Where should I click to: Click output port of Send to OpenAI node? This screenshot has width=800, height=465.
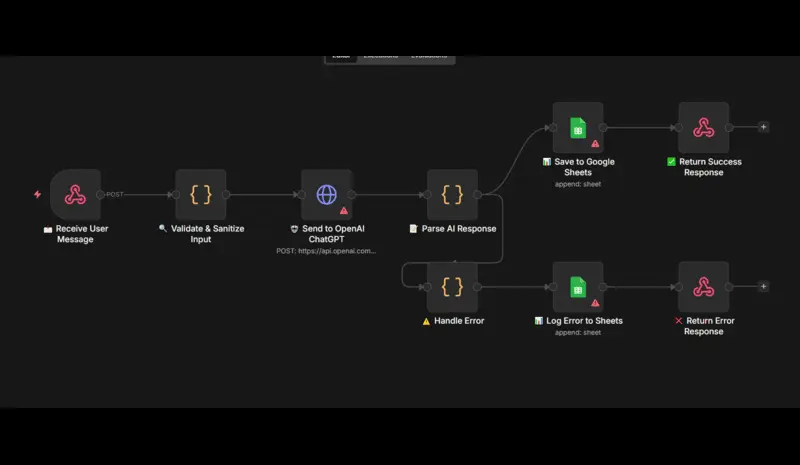(x=352, y=194)
